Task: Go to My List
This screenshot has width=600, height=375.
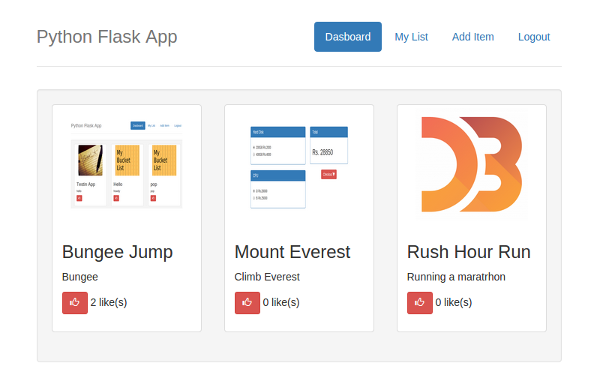Action: tap(411, 37)
